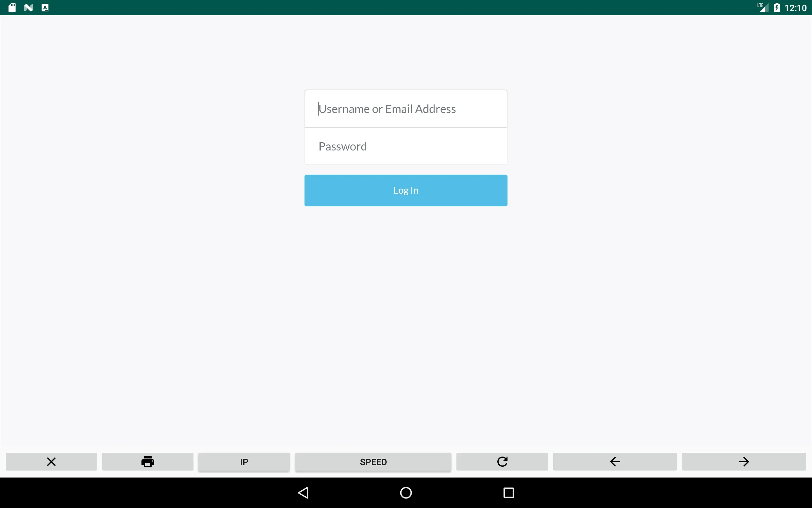
Task: Tap the Android recent apps square
Action: click(x=509, y=492)
